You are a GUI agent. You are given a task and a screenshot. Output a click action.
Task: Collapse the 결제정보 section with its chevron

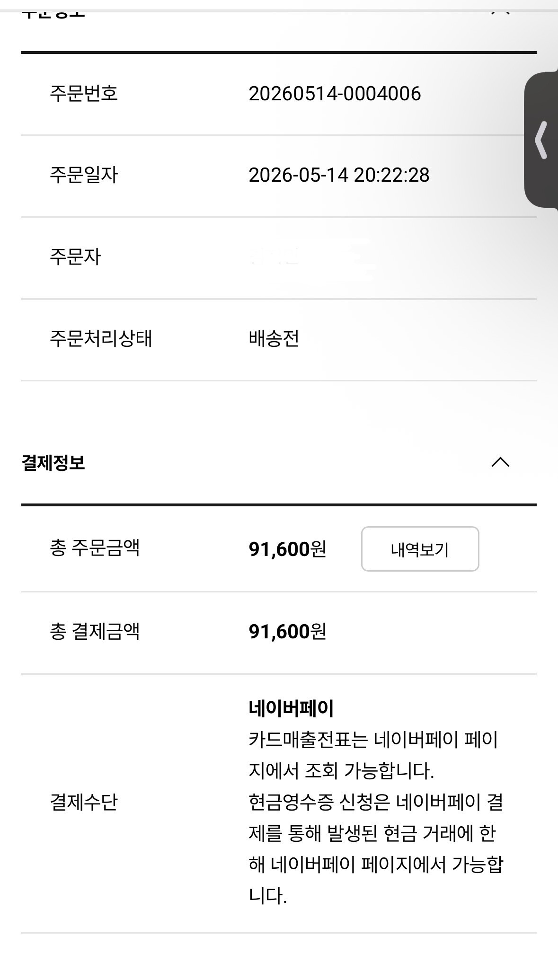click(x=500, y=462)
